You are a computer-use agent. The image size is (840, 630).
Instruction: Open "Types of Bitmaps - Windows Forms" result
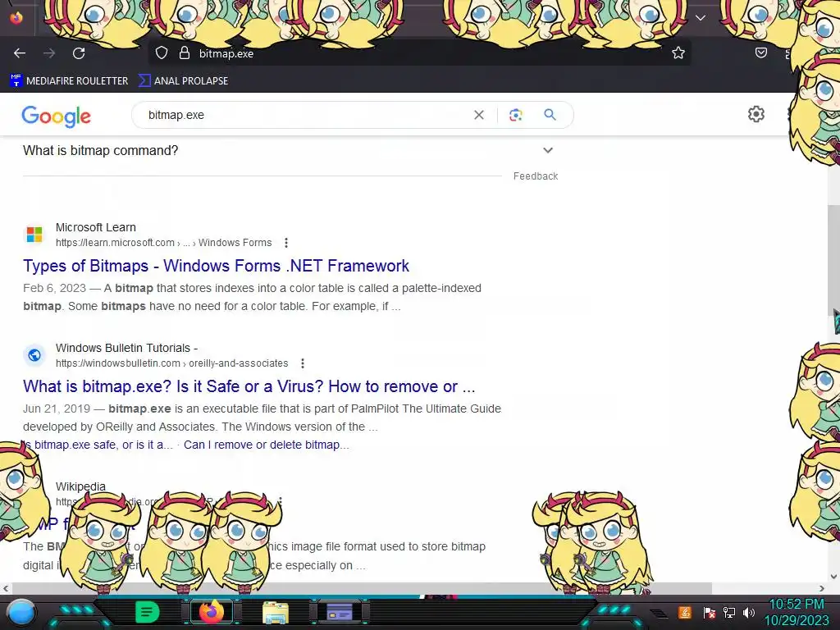tap(216, 266)
